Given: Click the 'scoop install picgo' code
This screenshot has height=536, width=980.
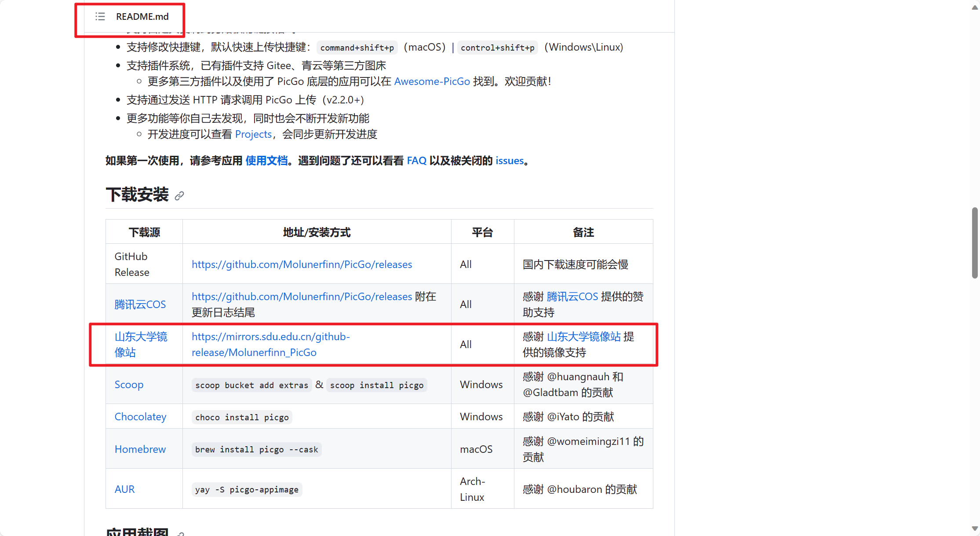Looking at the screenshot, I should pyautogui.click(x=377, y=385).
